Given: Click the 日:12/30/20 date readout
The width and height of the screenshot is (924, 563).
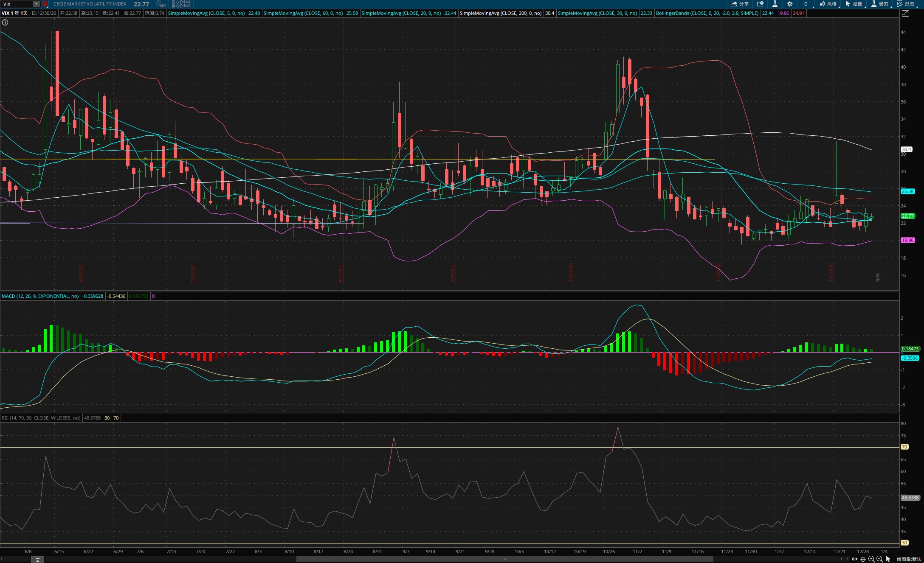Looking at the screenshot, I should [44, 13].
